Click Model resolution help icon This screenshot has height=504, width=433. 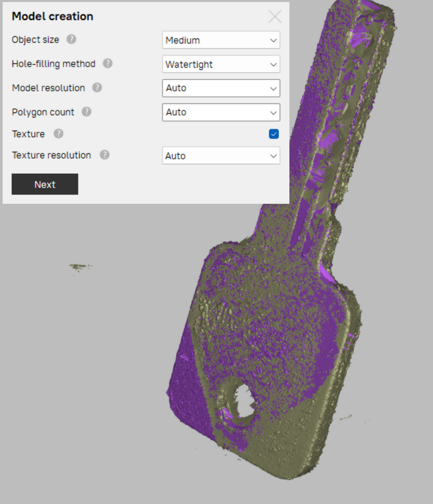pyautogui.click(x=97, y=87)
